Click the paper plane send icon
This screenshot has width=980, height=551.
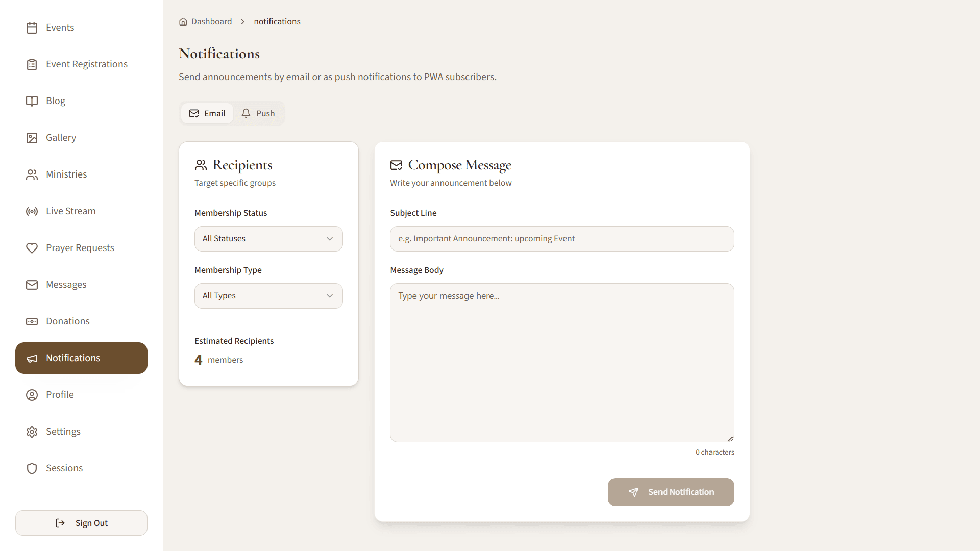pyautogui.click(x=633, y=492)
